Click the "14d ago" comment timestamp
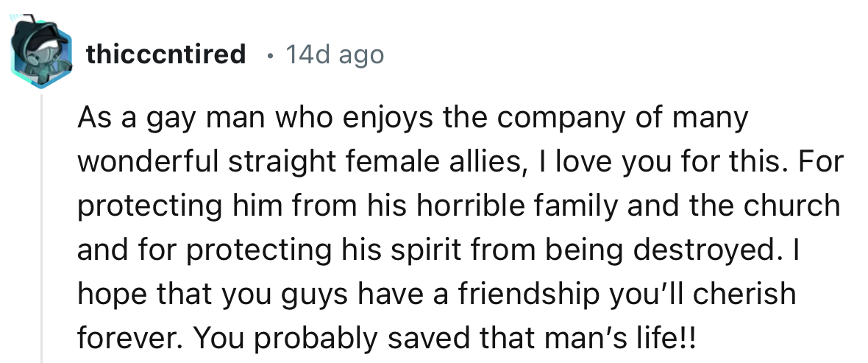Viewport: 868px width, 363px height. pos(335,54)
